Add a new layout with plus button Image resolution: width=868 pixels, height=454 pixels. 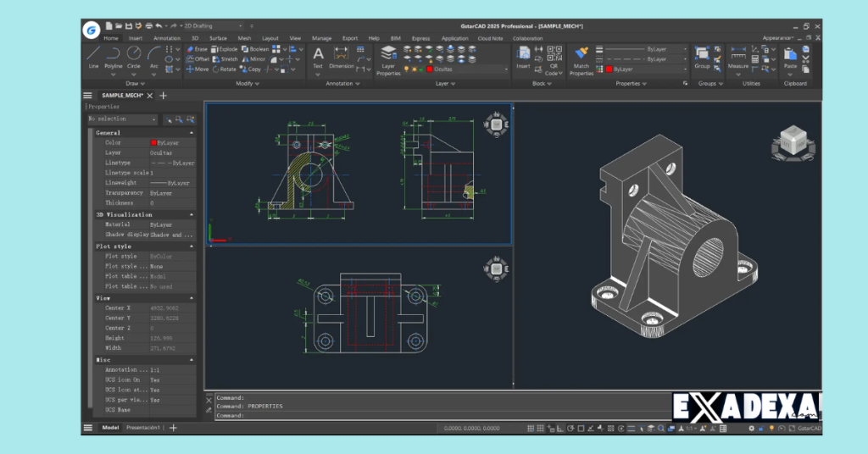click(x=173, y=428)
